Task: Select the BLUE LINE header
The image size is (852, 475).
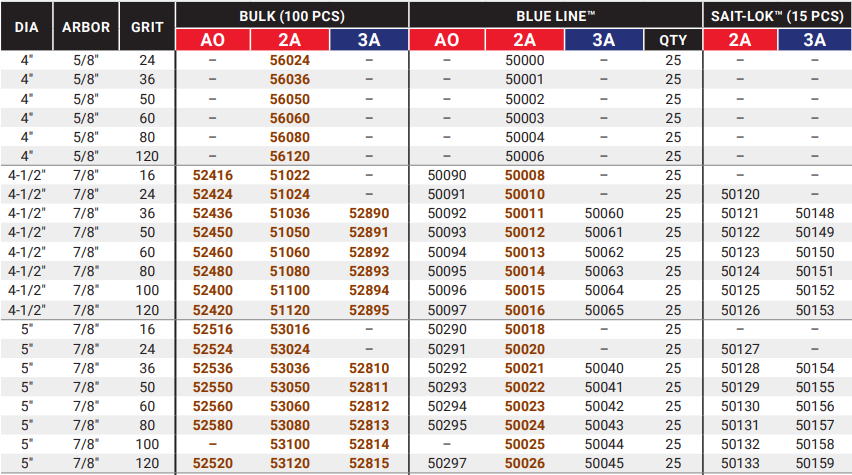Action: click(x=555, y=15)
